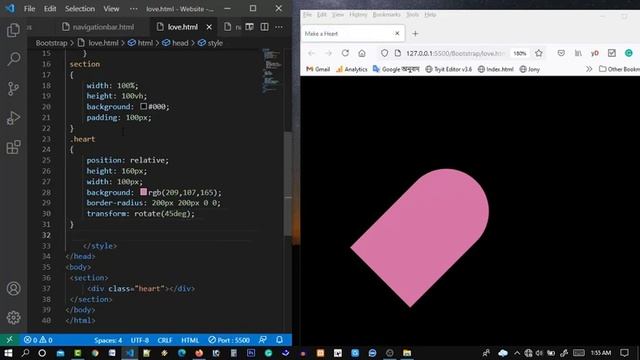
Task: Open the Search panel in VS Code
Action: pos(13,59)
